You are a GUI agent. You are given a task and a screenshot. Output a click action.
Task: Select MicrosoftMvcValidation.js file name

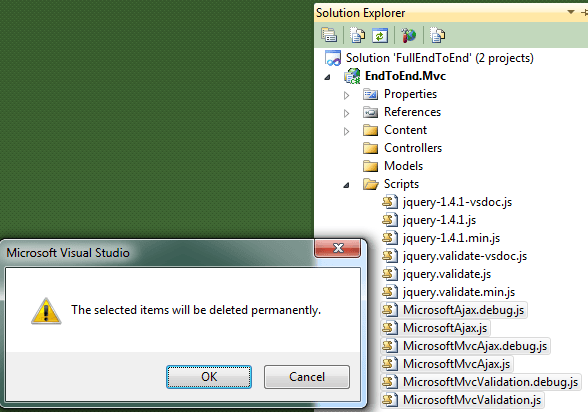(x=472, y=400)
